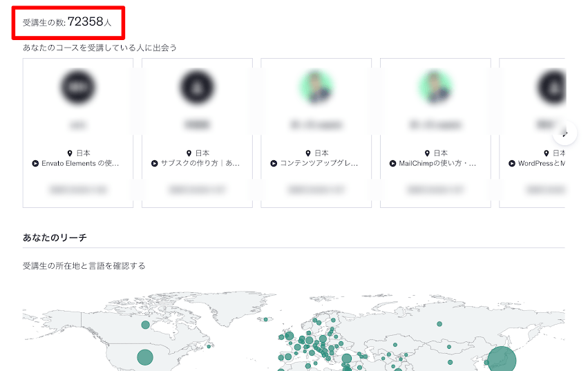
Task: Click the Canada bubble on the map
Action: pyautogui.click(x=146, y=325)
